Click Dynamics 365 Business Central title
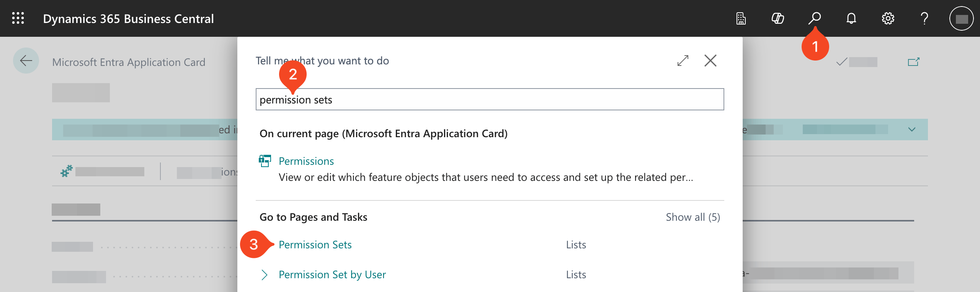 [128, 18]
